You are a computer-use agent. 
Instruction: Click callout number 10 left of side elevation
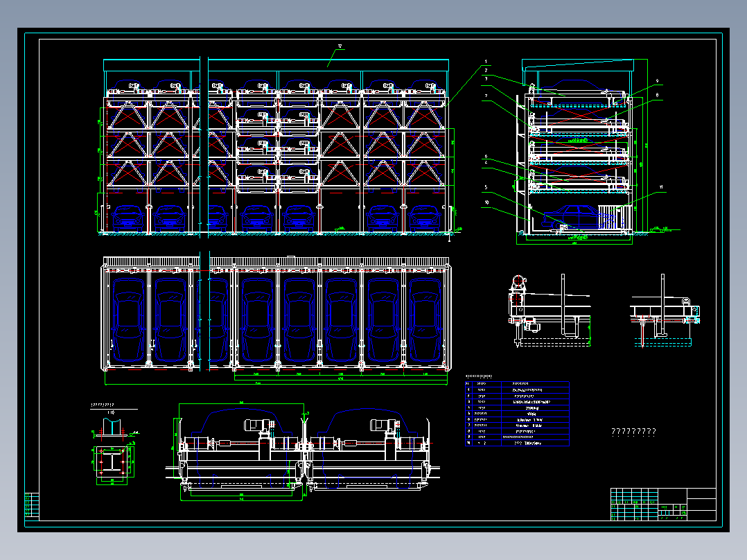pyautogui.click(x=486, y=202)
